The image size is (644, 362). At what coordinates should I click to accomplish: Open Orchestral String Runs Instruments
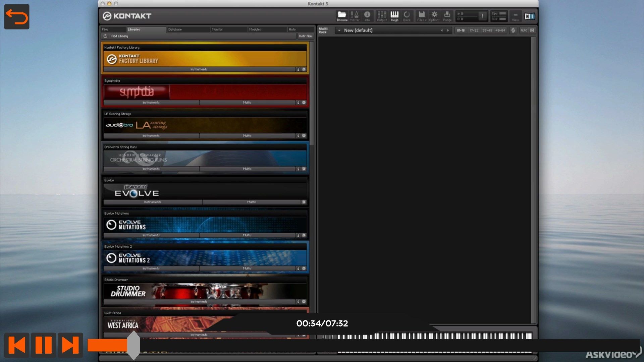click(x=151, y=169)
